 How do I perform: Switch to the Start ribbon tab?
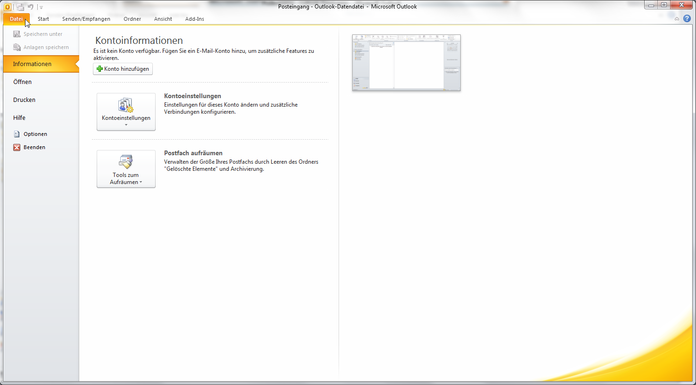click(x=44, y=19)
